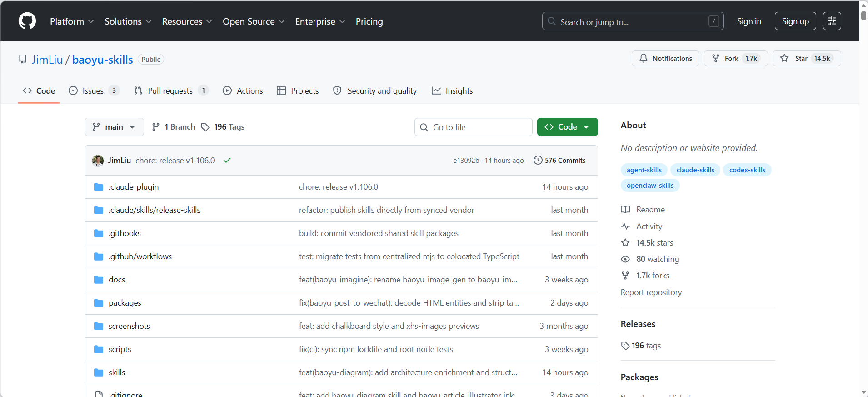
Task: Open the commit history clock icon
Action: coord(538,160)
